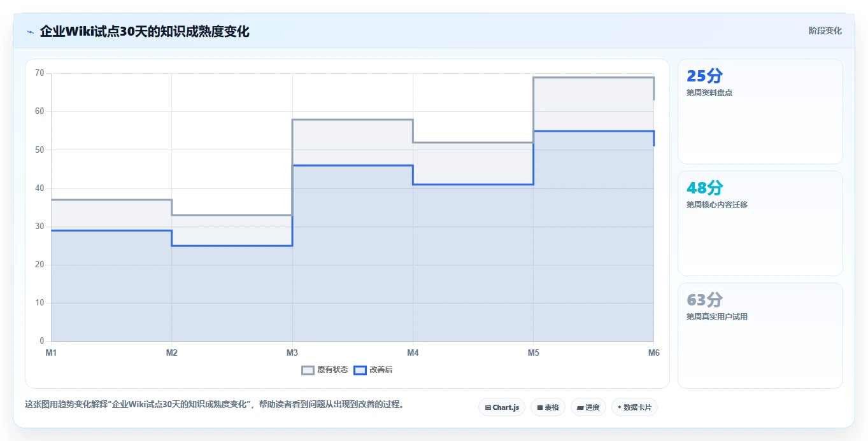Image resolution: width=868 pixels, height=441 pixels.
Task: Click the M1 x-axis label
Action: pos(51,353)
